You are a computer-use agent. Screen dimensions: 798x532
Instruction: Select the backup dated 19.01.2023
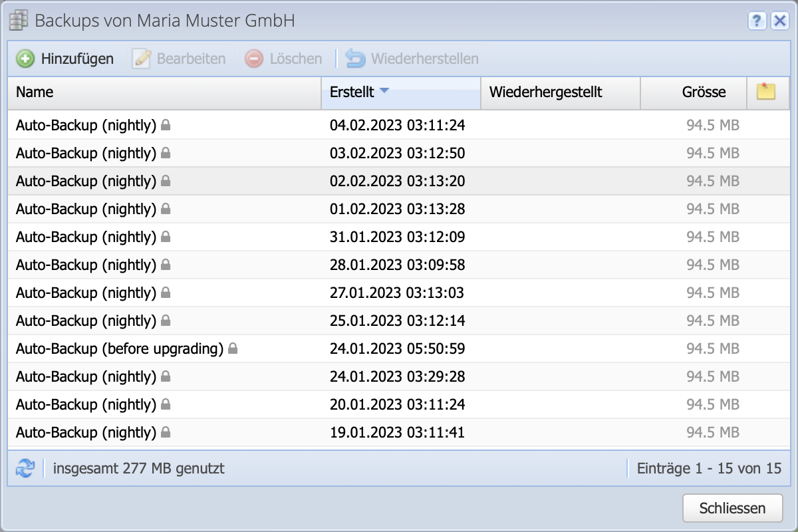(399, 432)
